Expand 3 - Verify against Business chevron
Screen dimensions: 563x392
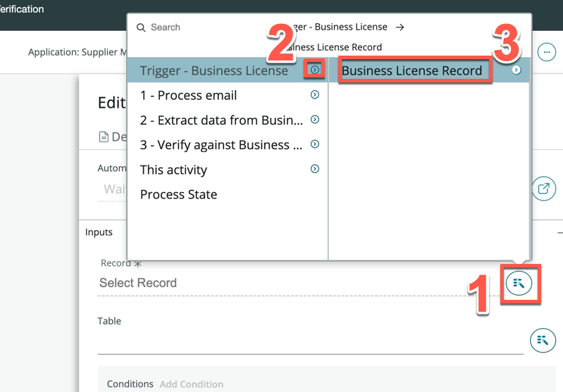tap(315, 144)
